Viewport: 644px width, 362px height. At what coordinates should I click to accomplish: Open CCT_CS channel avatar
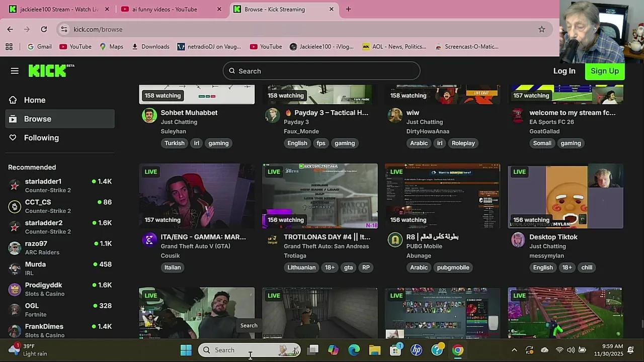pos(15,206)
